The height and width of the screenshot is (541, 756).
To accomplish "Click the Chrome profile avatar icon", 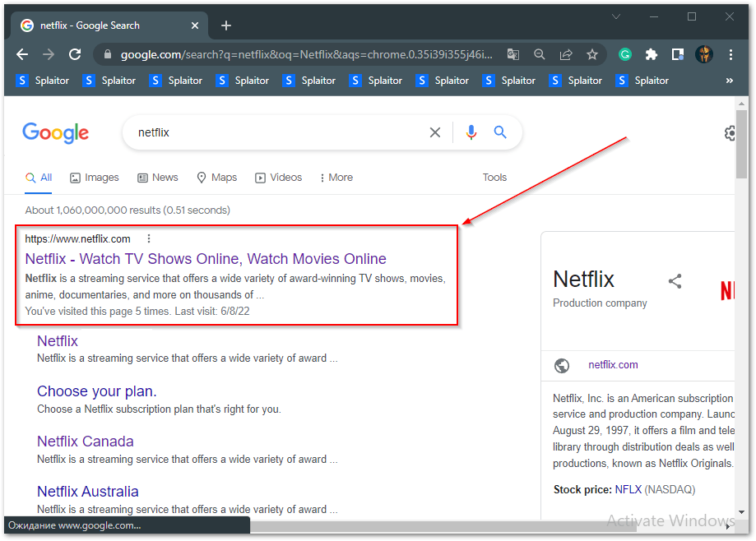I will click(704, 53).
